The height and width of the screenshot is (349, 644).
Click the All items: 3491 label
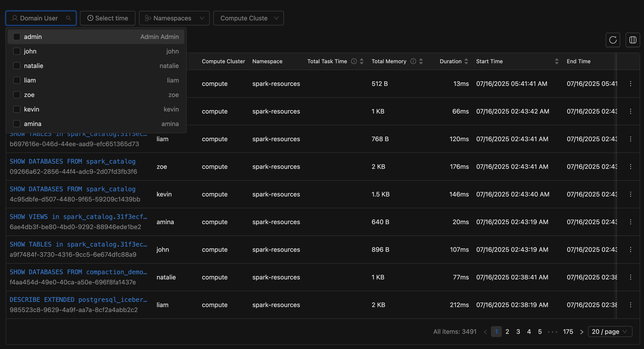point(455,332)
